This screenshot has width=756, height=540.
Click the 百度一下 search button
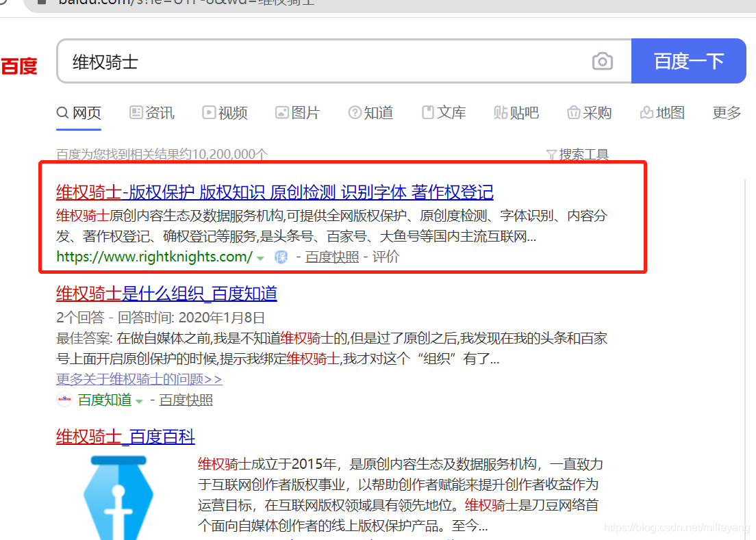coord(688,61)
